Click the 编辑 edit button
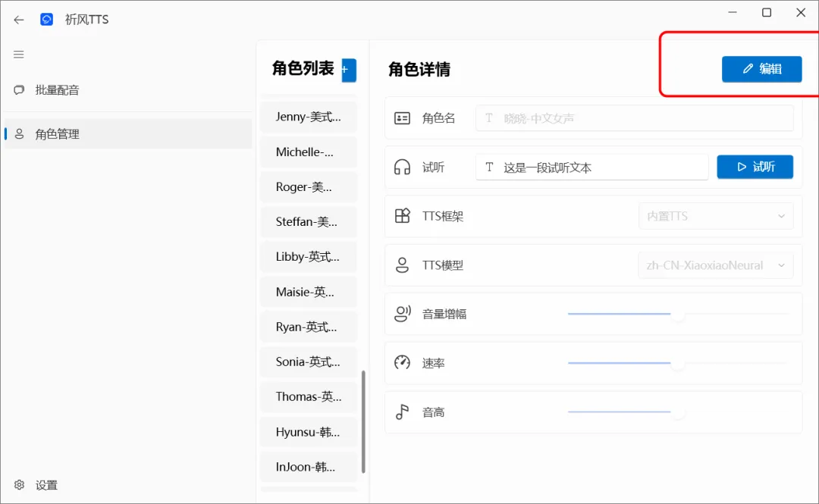The image size is (819, 504). click(761, 69)
